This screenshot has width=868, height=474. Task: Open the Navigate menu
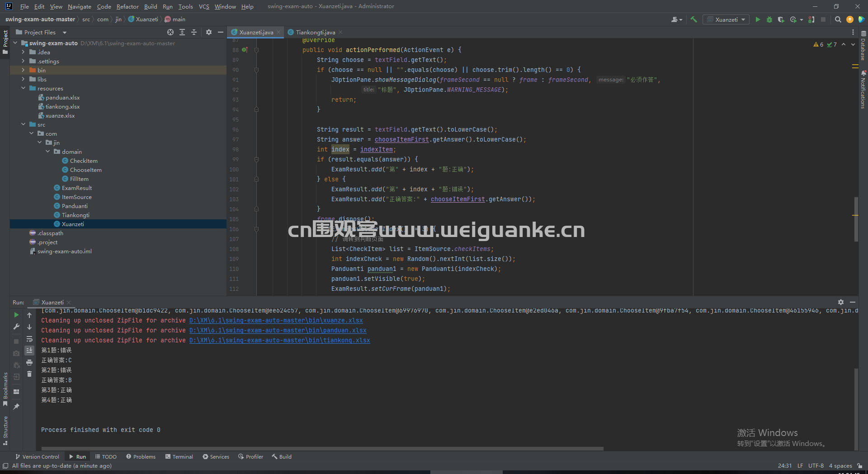80,6
